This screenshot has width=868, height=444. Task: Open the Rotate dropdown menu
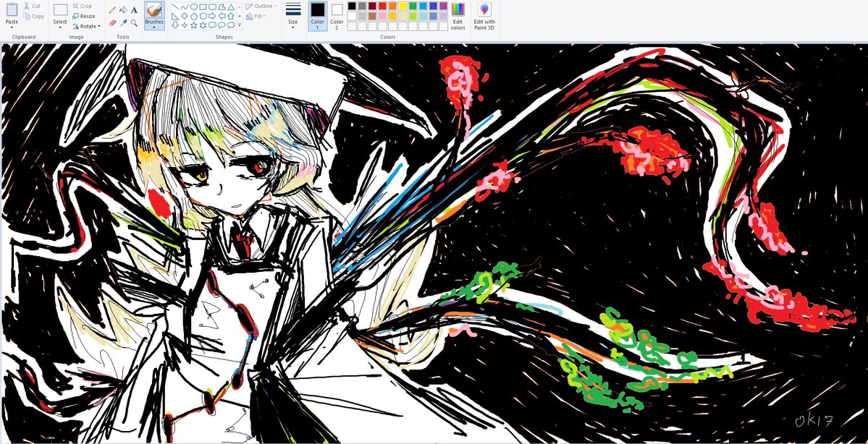click(86, 26)
